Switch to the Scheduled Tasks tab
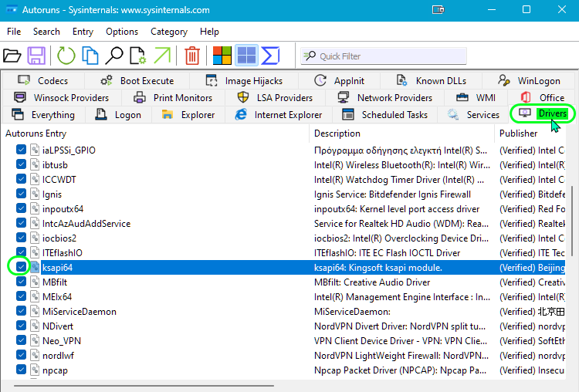This screenshot has width=579, height=392. point(384,115)
